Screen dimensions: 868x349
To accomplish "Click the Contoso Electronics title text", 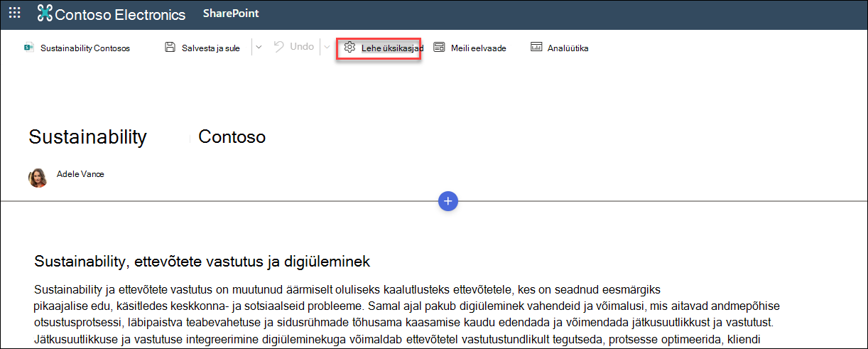I will point(120,14).
